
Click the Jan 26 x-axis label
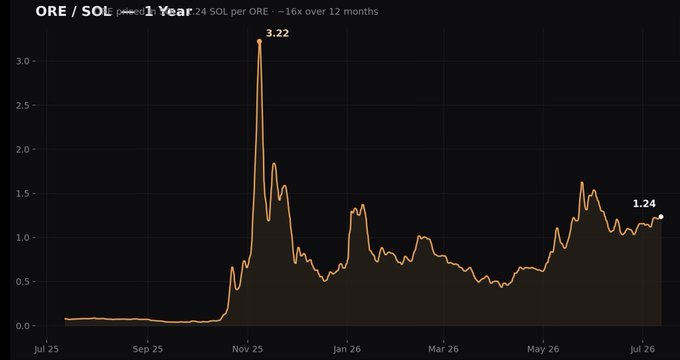pos(347,349)
